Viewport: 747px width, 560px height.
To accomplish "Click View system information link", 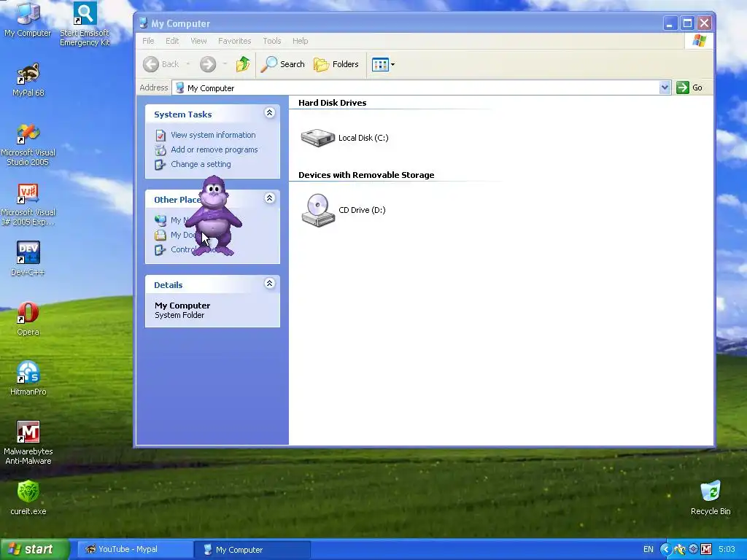I will pos(213,135).
